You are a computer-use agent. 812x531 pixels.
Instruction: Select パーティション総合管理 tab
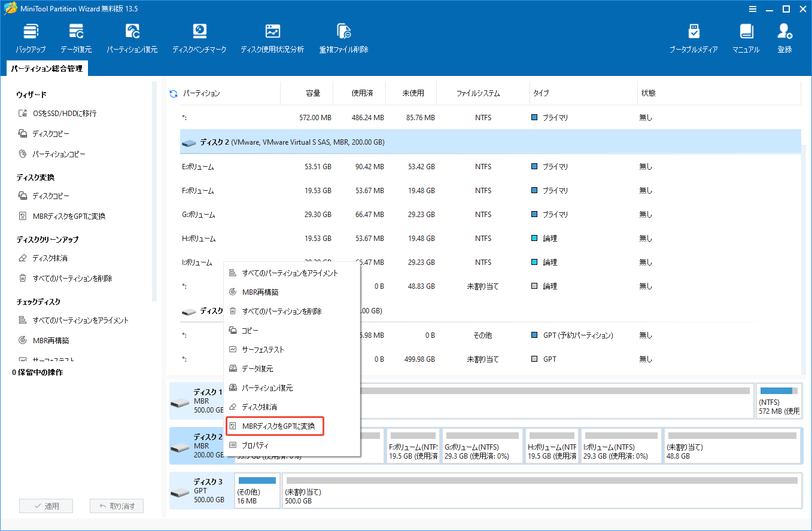tap(46, 68)
